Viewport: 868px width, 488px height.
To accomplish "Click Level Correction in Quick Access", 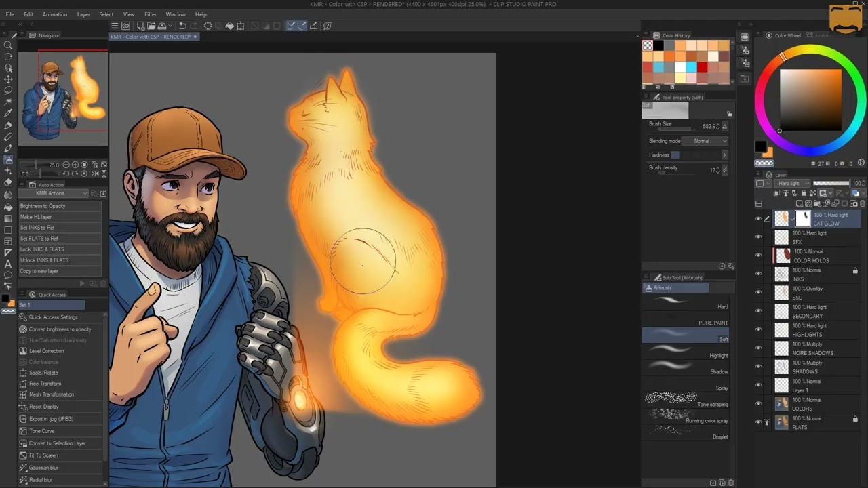I will point(61,351).
